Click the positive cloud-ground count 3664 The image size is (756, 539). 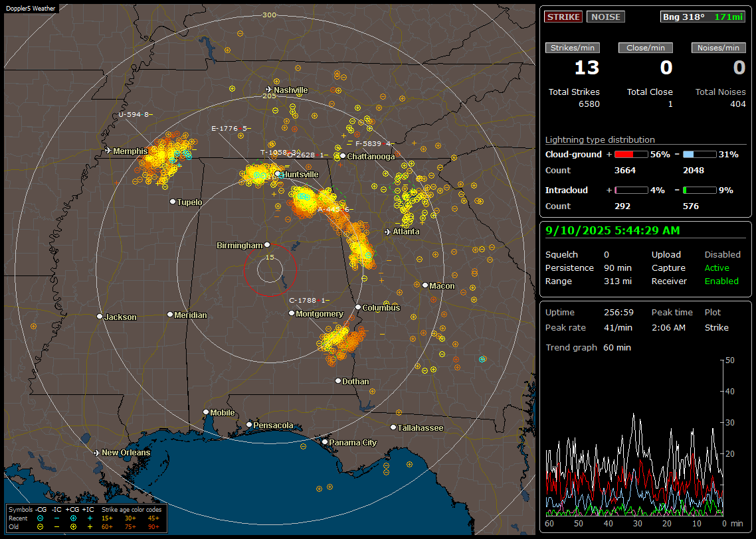(625, 171)
